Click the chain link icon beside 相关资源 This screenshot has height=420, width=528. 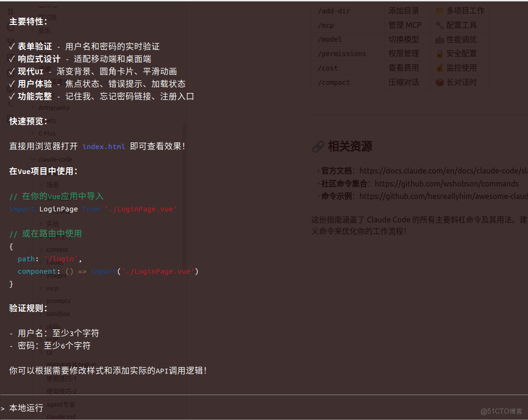pyautogui.click(x=318, y=147)
